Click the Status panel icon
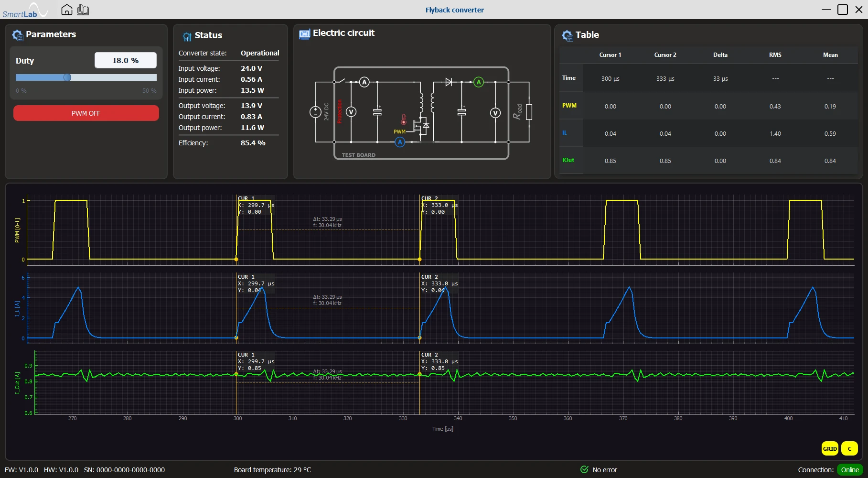The height and width of the screenshot is (478, 868). pyautogui.click(x=187, y=36)
